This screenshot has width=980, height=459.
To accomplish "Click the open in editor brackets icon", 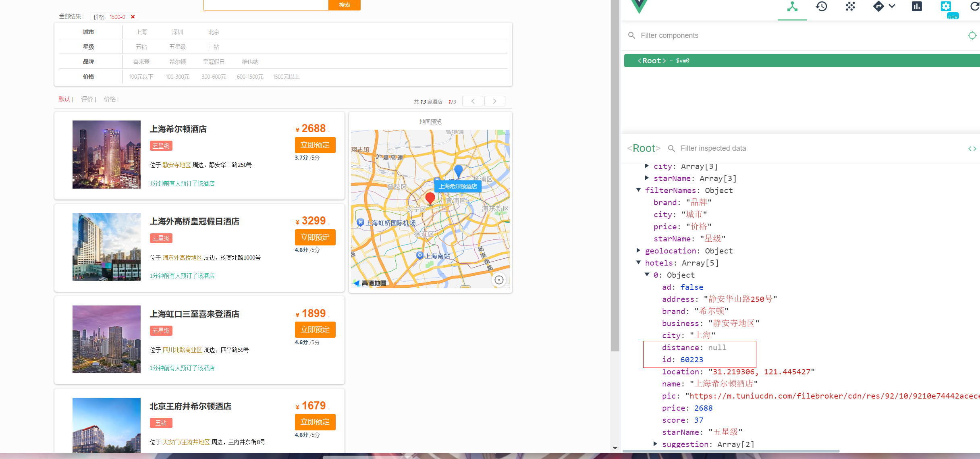I will pos(972,149).
